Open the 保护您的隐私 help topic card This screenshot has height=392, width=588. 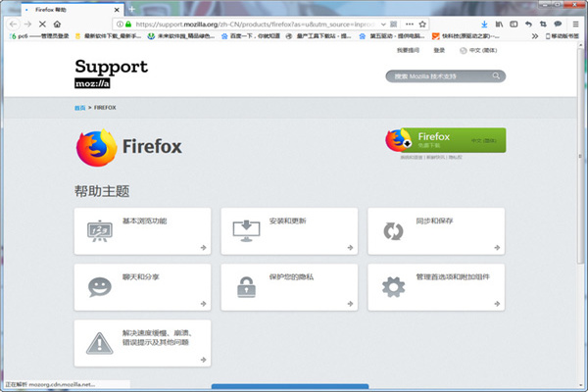(x=289, y=287)
